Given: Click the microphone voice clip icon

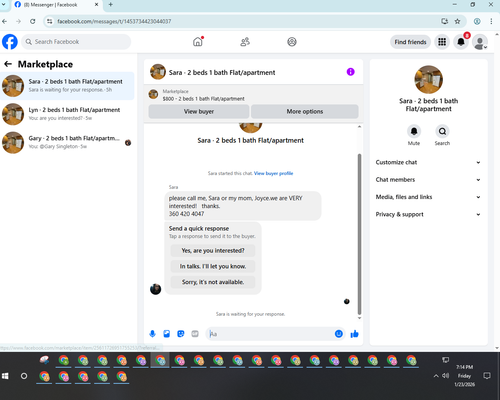Looking at the screenshot, I should pos(152,334).
